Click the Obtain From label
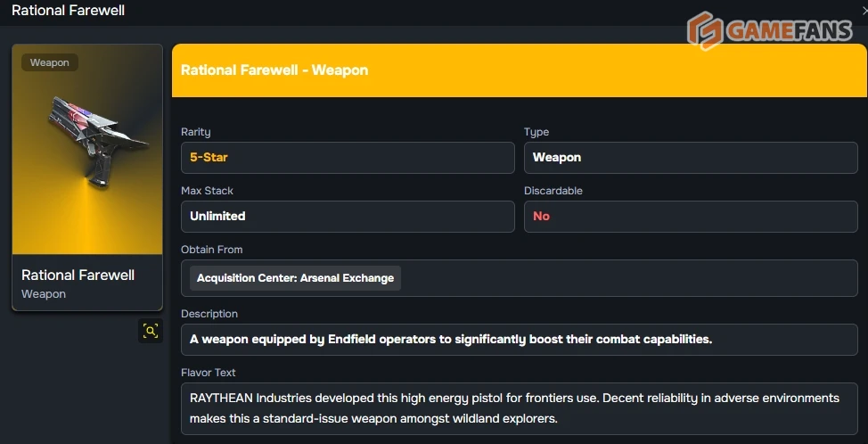 point(211,250)
